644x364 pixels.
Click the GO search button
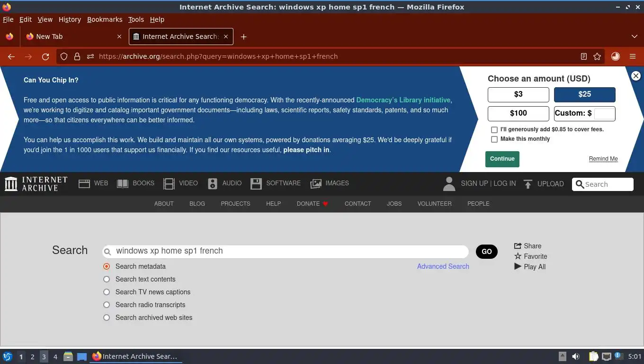(x=487, y=252)
